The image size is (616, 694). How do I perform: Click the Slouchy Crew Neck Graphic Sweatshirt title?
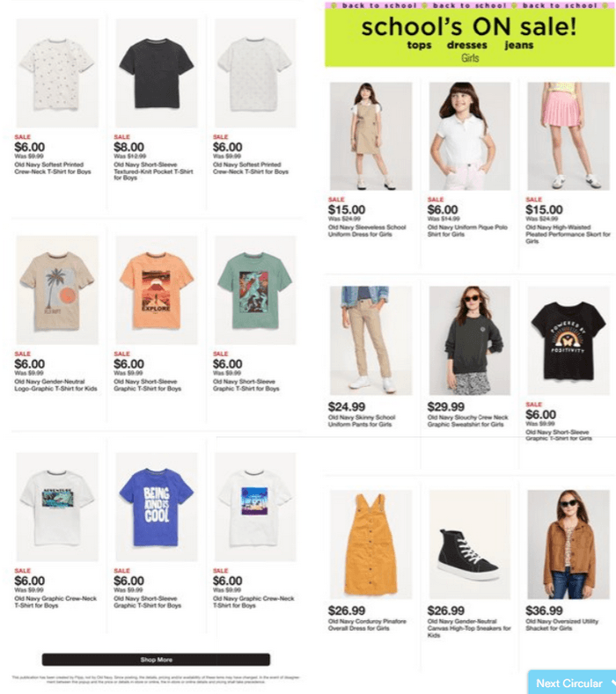click(x=467, y=421)
